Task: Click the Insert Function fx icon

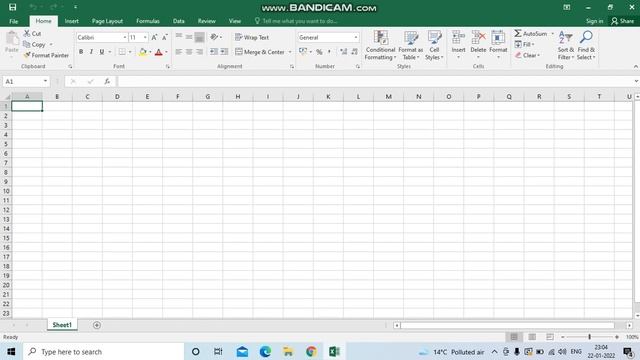Action: (x=107, y=81)
